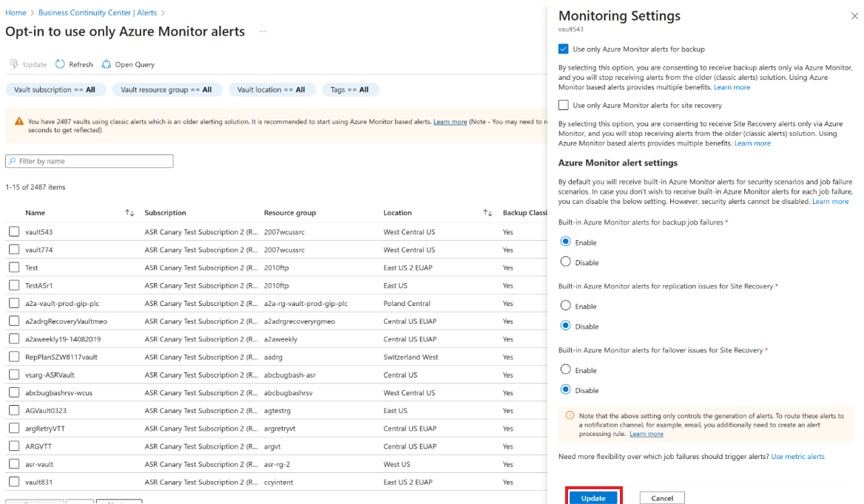Viewport: 864px width, 504px height.
Task: Navigate to Business Continuity Center | Alerts breadcrumb
Action: [97, 13]
